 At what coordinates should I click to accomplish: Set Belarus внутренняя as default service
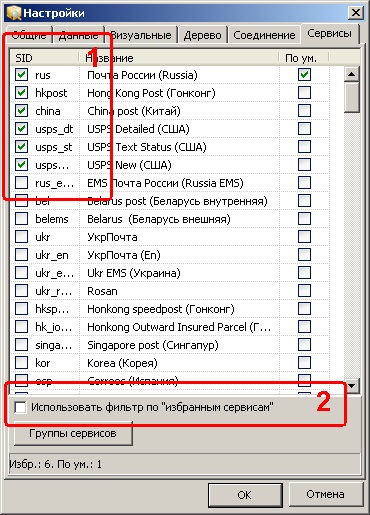[x=304, y=200]
